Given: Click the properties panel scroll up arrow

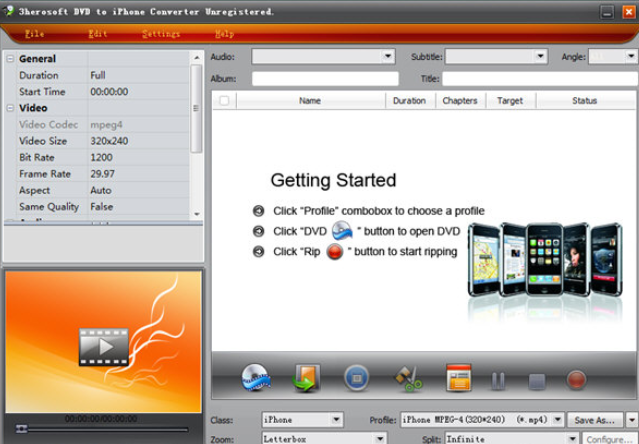Looking at the screenshot, I should [196, 57].
